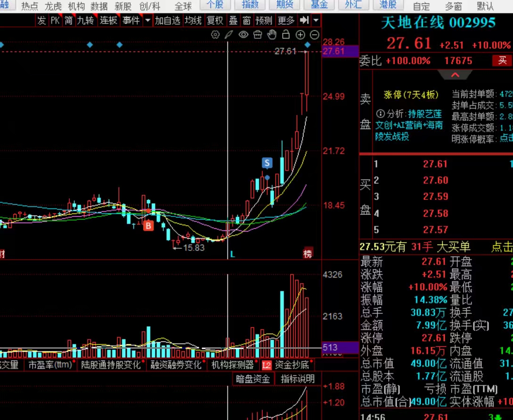
Task: Click the rightmost blue diamond event marker
Action: click(x=307, y=44)
